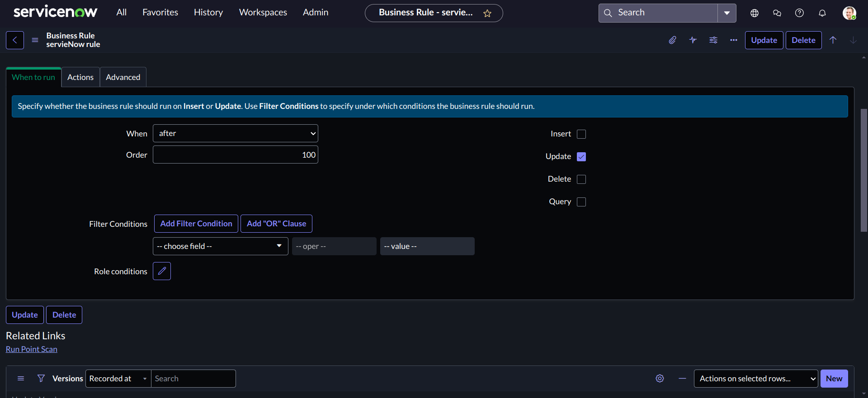The image size is (868, 398).
Task: Open the help question mark icon
Action: tap(799, 13)
